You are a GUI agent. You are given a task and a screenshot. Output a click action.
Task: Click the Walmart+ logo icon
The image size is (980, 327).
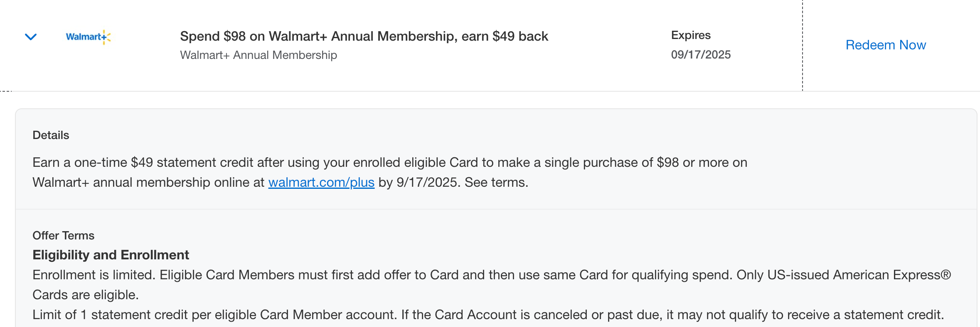tap(87, 37)
